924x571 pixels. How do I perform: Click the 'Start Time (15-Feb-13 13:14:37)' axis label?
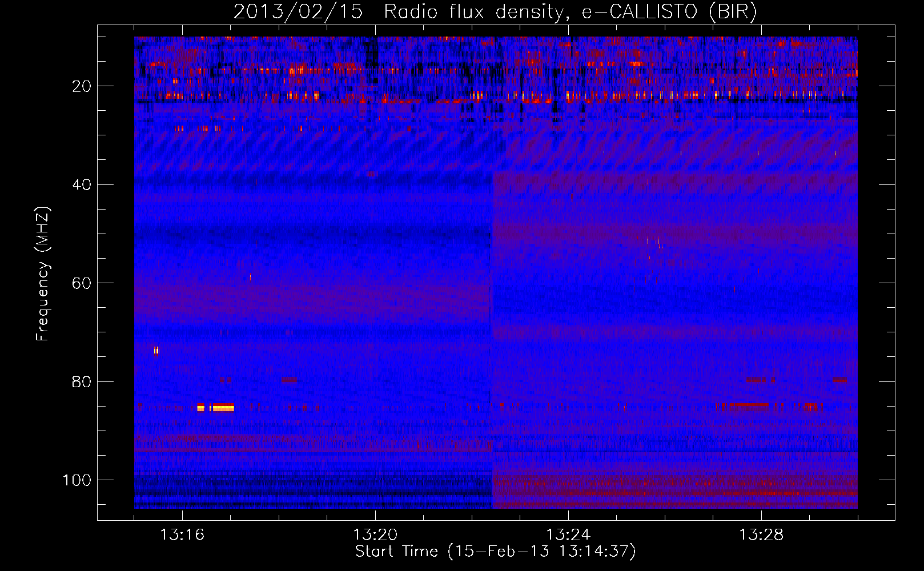495,551
